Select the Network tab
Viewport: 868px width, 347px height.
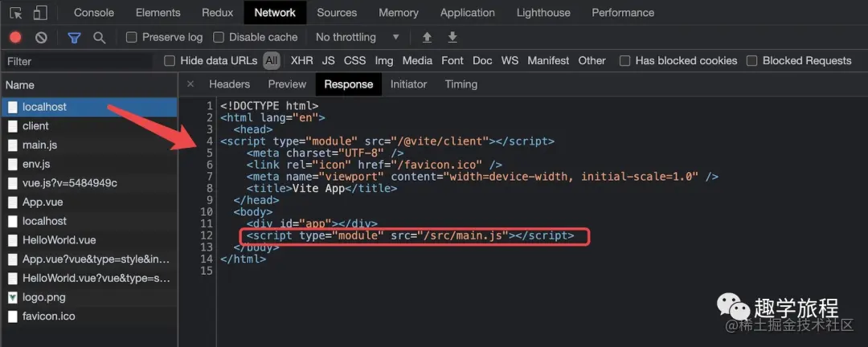[x=275, y=13]
